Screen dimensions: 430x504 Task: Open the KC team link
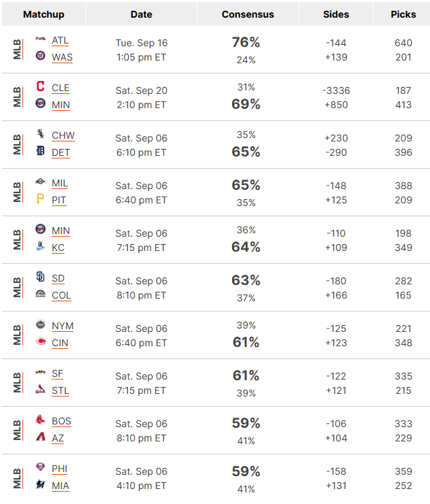click(x=58, y=248)
